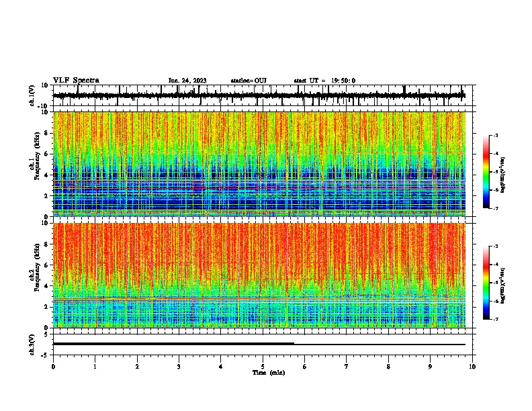Click time axis tick label '9'
The width and height of the screenshot is (532, 411).
click(430, 367)
